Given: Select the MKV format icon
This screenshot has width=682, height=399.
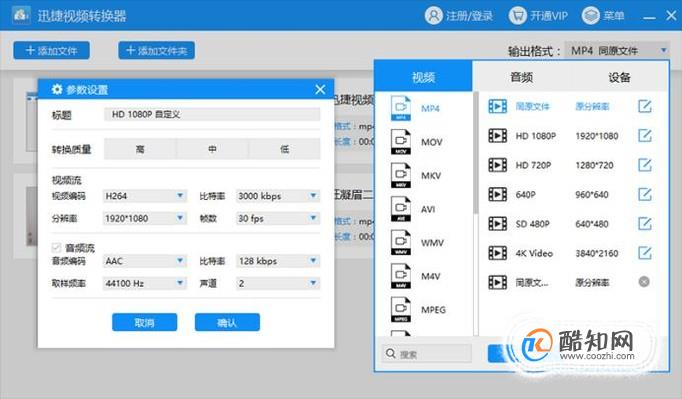Looking at the screenshot, I should (x=401, y=175).
